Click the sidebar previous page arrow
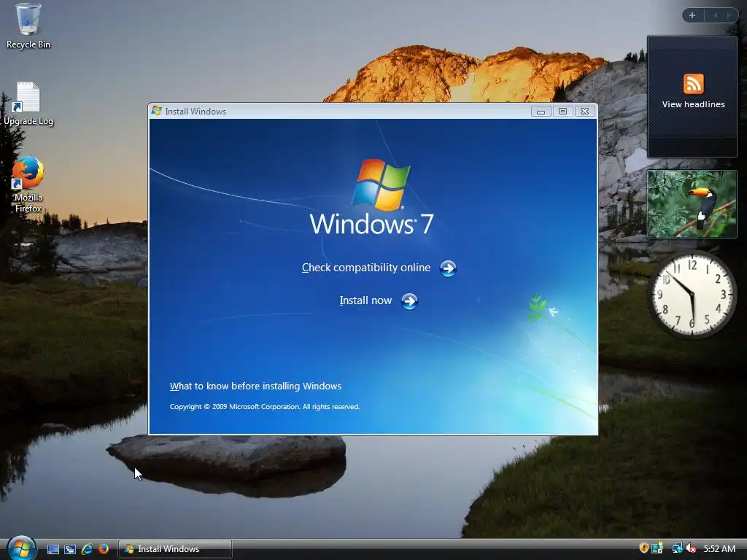The height and width of the screenshot is (560, 747). 715,15
